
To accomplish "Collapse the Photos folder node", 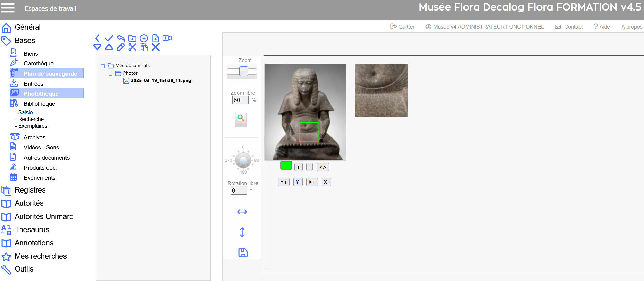I will click(x=110, y=74).
